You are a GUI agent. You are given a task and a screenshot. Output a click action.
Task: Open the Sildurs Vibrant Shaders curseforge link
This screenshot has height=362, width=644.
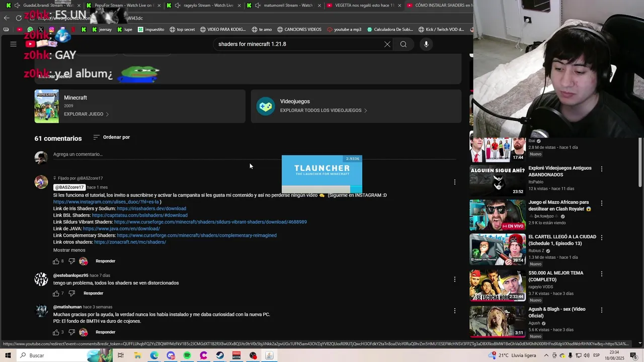point(210,222)
